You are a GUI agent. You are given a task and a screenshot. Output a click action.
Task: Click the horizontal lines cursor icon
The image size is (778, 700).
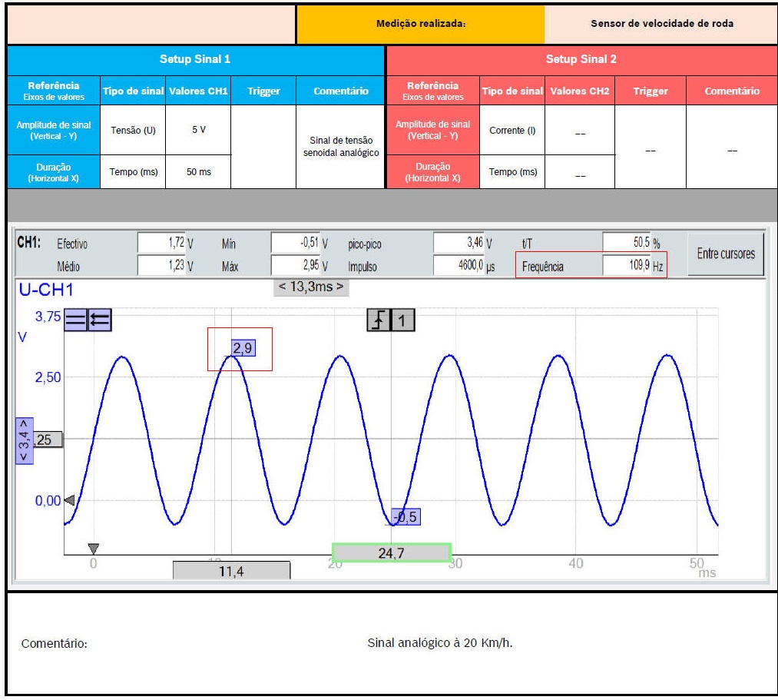(75, 320)
